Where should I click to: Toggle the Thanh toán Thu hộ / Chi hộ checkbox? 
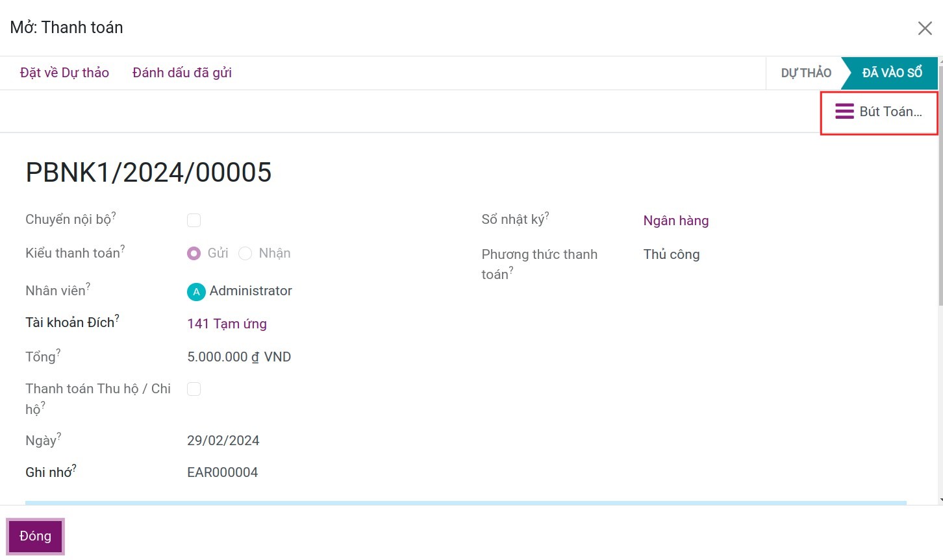point(194,389)
